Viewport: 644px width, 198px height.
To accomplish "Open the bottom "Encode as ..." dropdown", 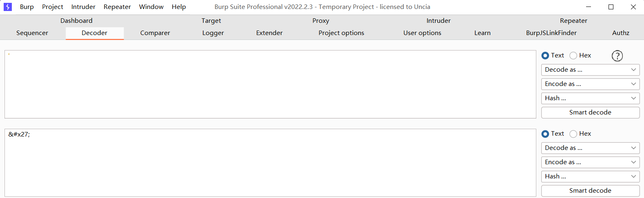I will click(x=590, y=162).
